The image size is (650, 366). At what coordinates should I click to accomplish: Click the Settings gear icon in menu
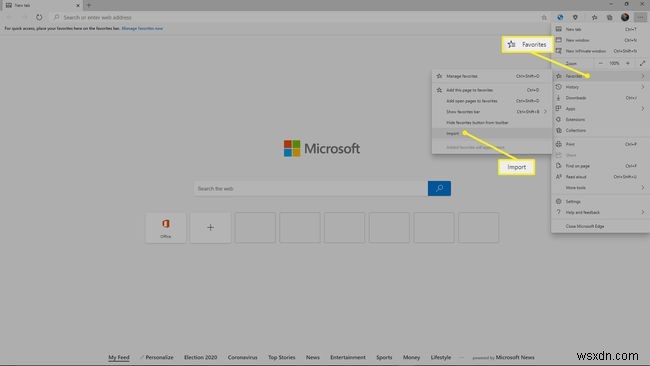pyautogui.click(x=558, y=201)
